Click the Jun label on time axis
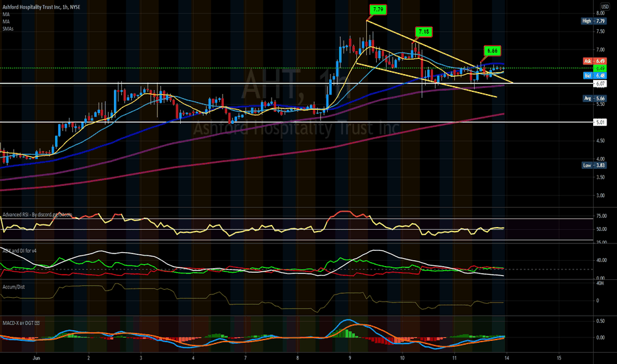Screen dimensions: 617x364 coord(36,358)
